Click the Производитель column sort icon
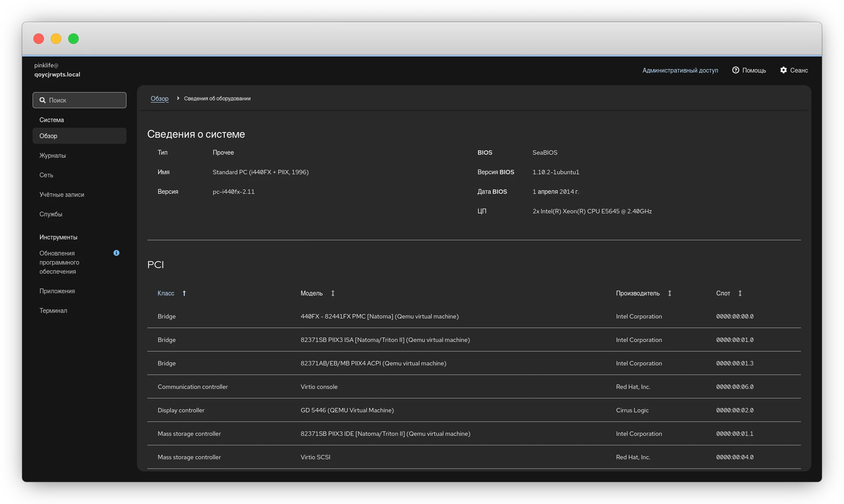Screen dimensions: 844x504 pos(670,293)
